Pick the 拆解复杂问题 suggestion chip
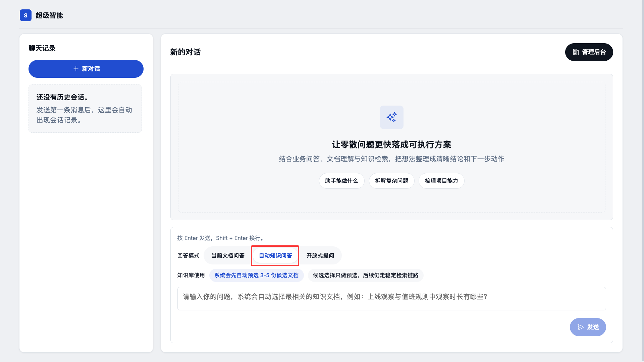The height and width of the screenshot is (362, 644). 391,181
